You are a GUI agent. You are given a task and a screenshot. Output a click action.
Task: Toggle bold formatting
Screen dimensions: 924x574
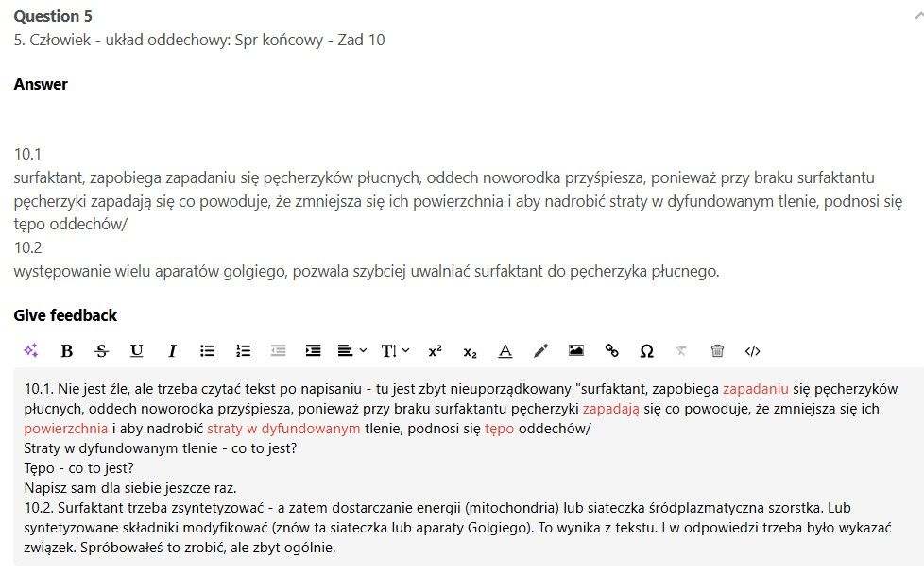[x=67, y=351]
